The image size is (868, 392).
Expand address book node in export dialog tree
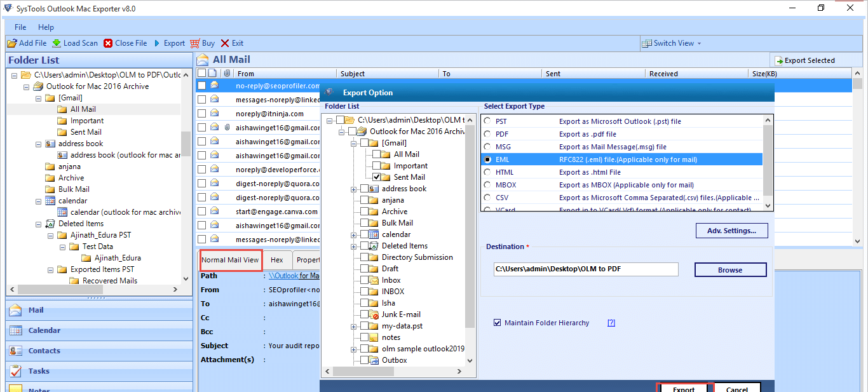click(x=353, y=189)
